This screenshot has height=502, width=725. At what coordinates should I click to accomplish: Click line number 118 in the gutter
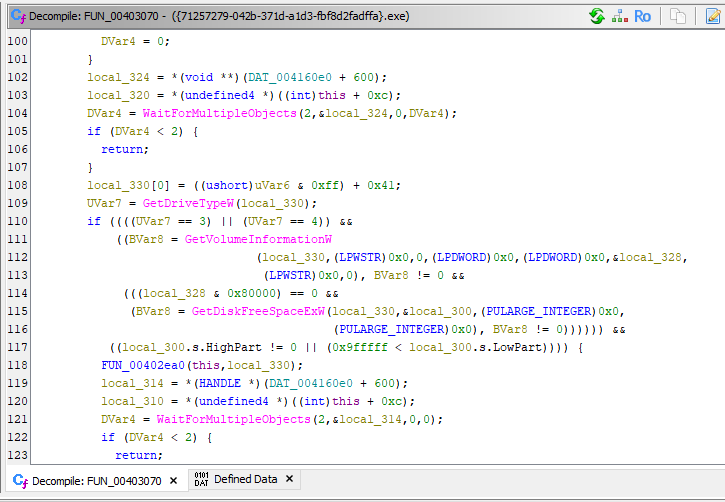(x=17, y=365)
